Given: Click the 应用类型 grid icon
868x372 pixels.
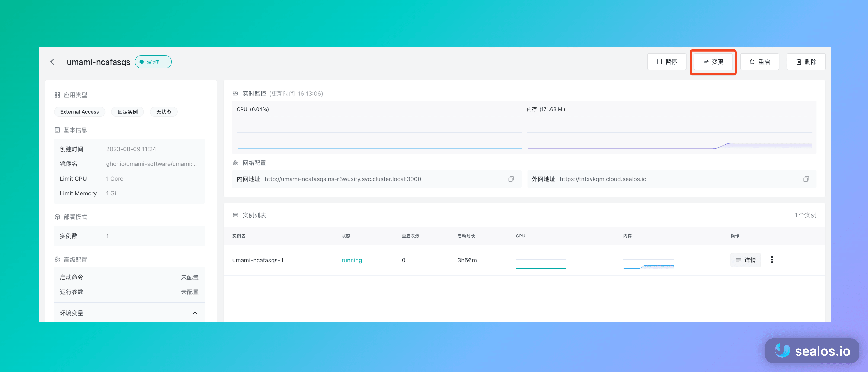Looking at the screenshot, I should click(57, 95).
